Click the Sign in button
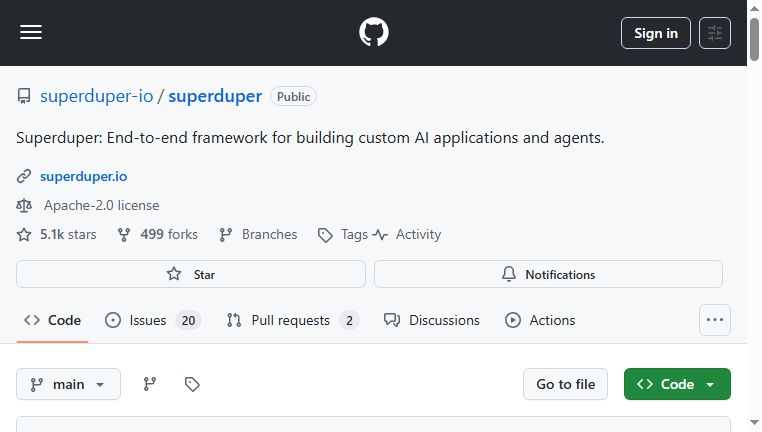 pyautogui.click(x=656, y=33)
